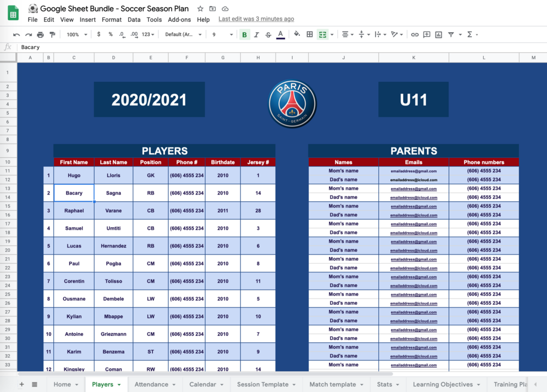This screenshot has width=547, height=392.
Task: Add a new sheet with the plus icon
Action: pyautogui.click(x=22, y=384)
